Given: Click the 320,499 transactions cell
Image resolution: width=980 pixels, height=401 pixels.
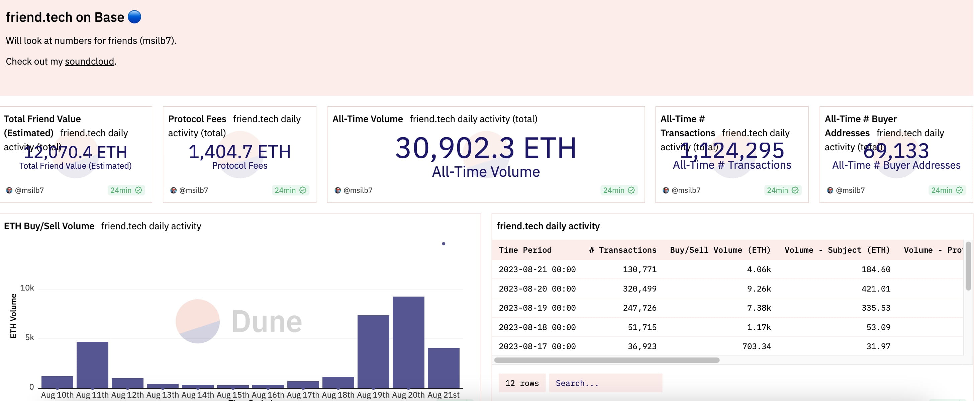Looking at the screenshot, I should (x=640, y=289).
